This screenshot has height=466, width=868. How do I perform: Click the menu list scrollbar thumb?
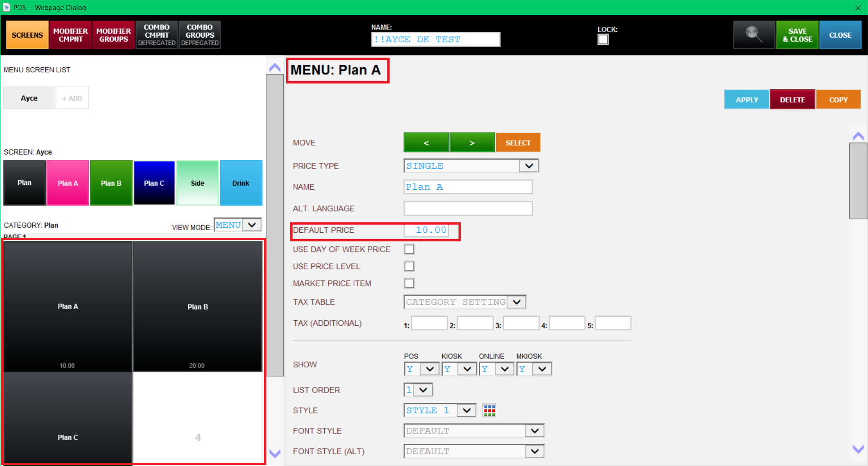[275, 225]
